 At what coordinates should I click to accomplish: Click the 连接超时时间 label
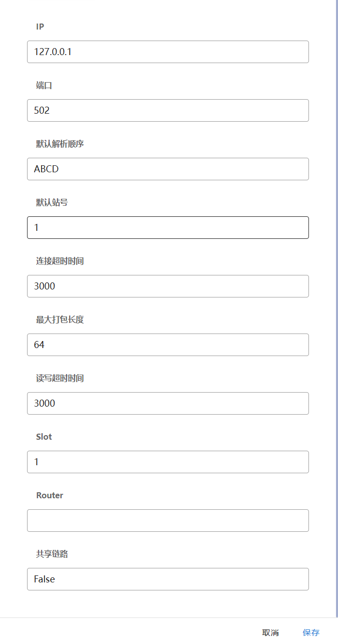click(x=60, y=261)
